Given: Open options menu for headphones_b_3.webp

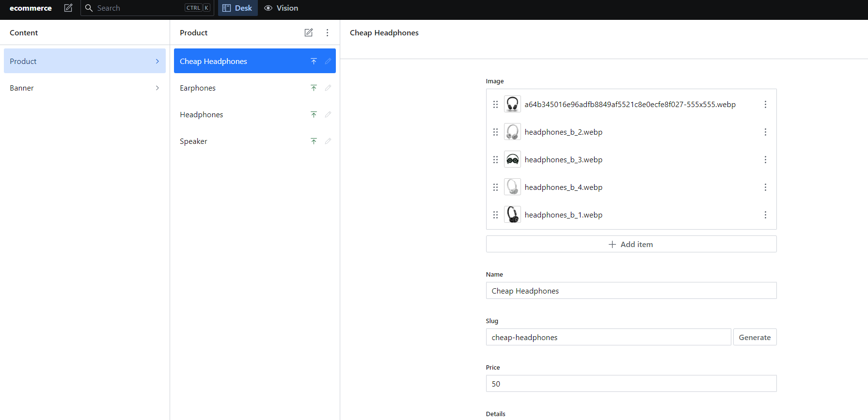Looking at the screenshot, I should (765, 159).
